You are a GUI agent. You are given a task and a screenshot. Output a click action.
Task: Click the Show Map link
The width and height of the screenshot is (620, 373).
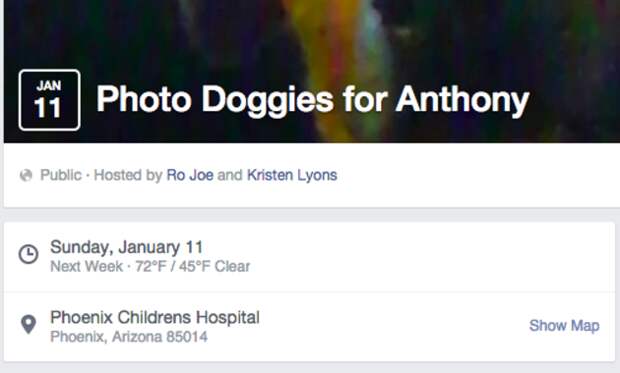tap(564, 326)
